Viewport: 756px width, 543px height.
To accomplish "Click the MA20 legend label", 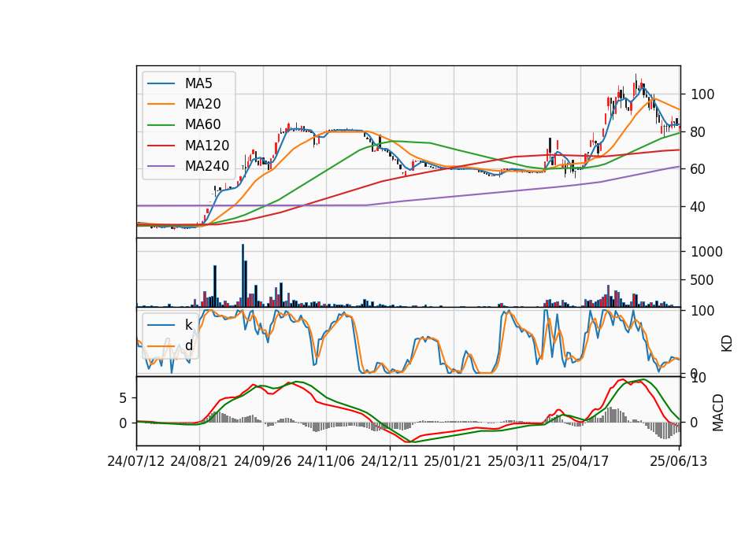I will (202, 104).
